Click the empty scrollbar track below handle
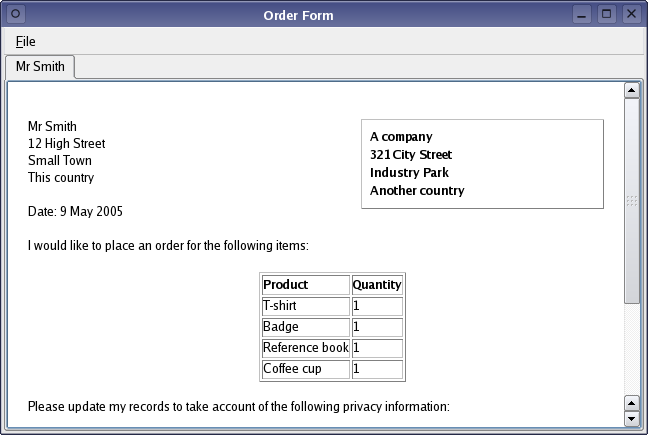 [631, 349]
